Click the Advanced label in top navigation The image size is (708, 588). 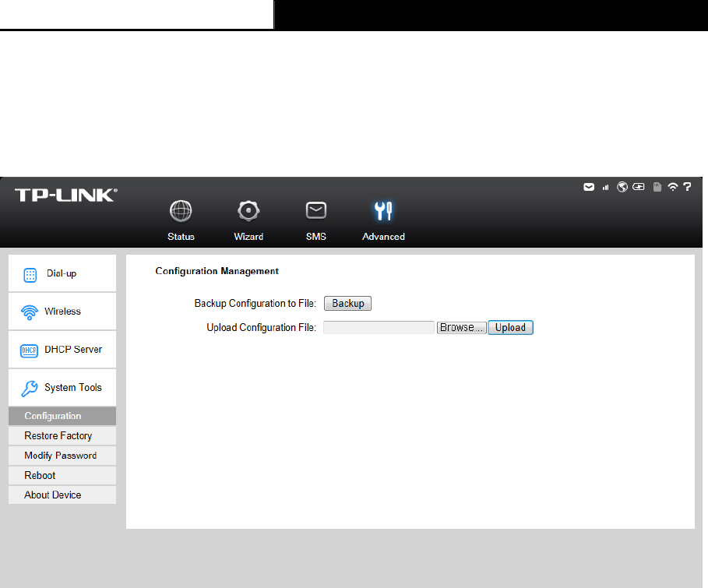[x=383, y=237]
